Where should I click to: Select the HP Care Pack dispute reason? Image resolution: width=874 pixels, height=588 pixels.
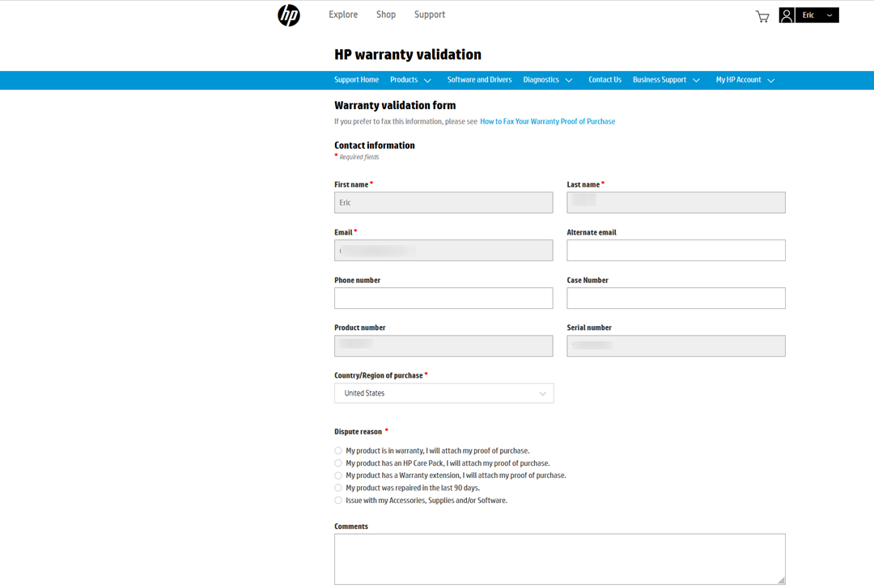click(x=338, y=463)
